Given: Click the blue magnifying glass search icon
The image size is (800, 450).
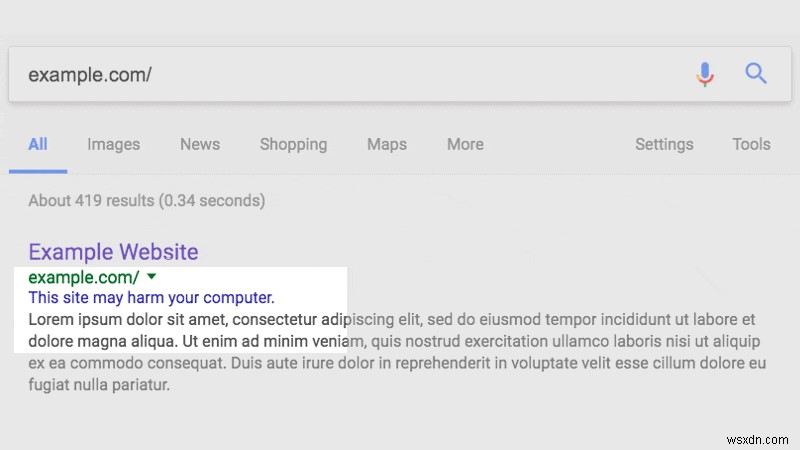Looking at the screenshot, I should 756,73.
